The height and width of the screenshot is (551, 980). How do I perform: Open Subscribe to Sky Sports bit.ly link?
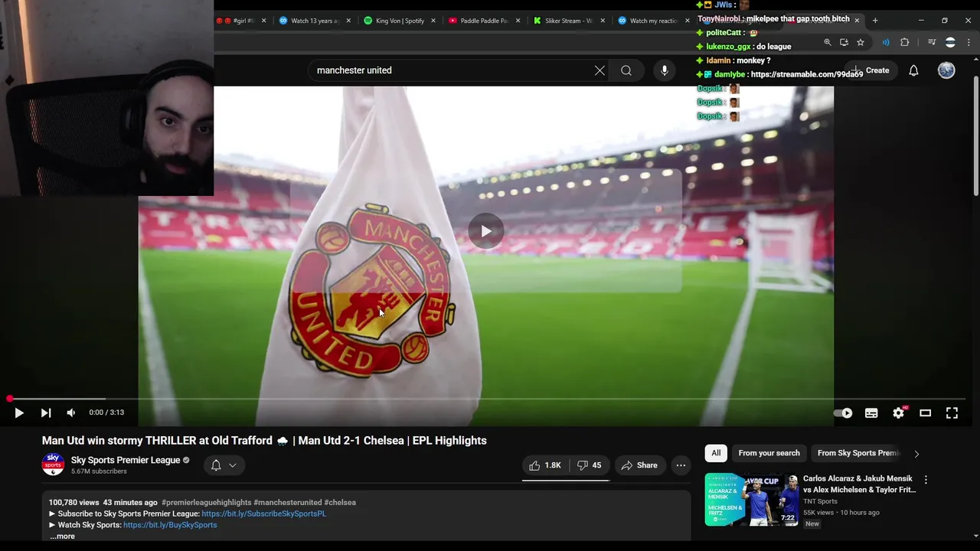(x=263, y=514)
